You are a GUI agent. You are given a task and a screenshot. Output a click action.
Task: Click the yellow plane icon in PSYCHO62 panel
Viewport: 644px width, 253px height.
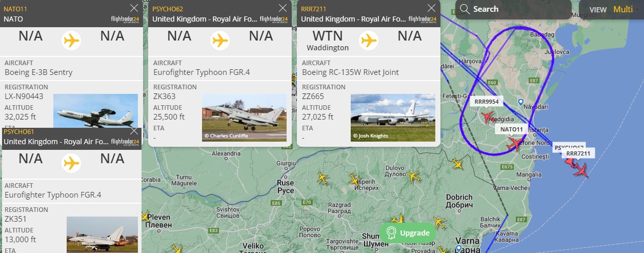pyautogui.click(x=220, y=40)
